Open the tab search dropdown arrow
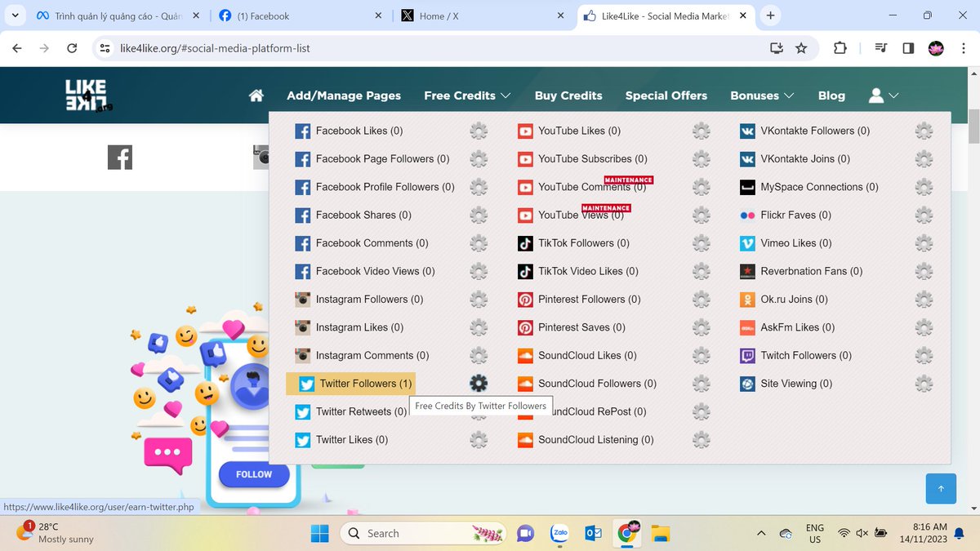The image size is (980, 551). coord(15,16)
